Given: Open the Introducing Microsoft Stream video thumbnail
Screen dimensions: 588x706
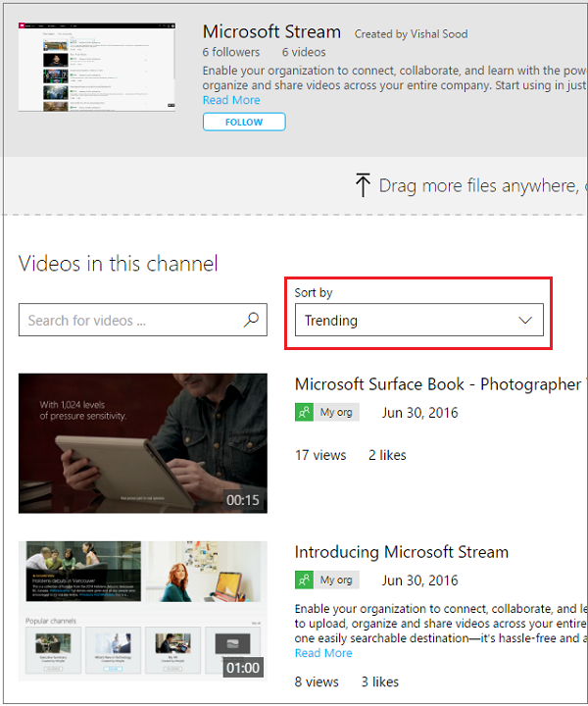Looking at the screenshot, I should [x=143, y=611].
